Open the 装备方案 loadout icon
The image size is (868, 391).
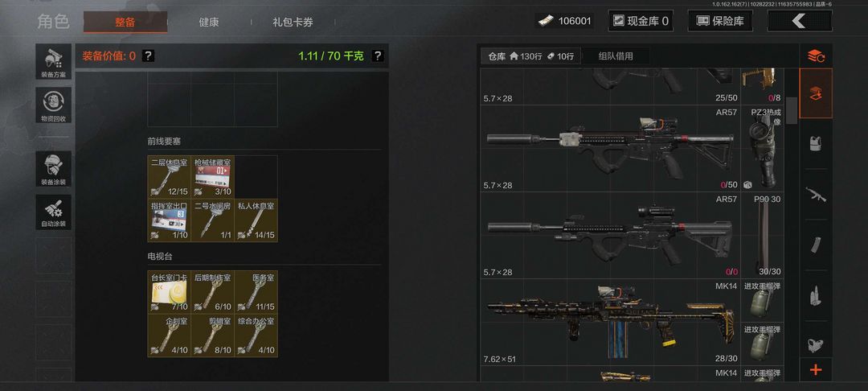54,61
